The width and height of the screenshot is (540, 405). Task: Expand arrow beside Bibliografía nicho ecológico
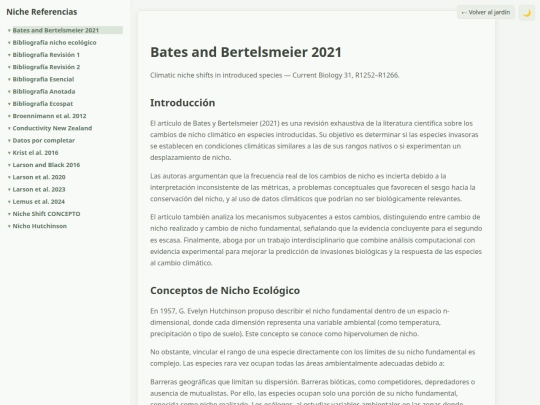[9, 43]
